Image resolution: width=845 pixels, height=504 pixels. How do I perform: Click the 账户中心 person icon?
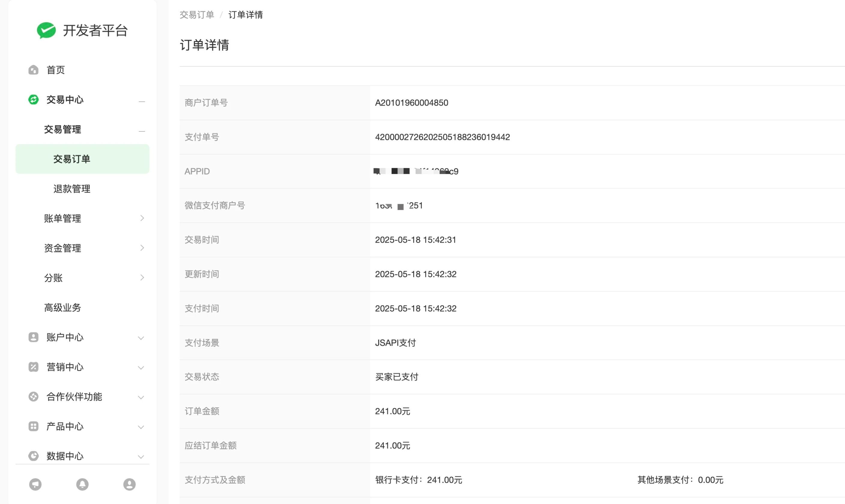coord(33,337)
